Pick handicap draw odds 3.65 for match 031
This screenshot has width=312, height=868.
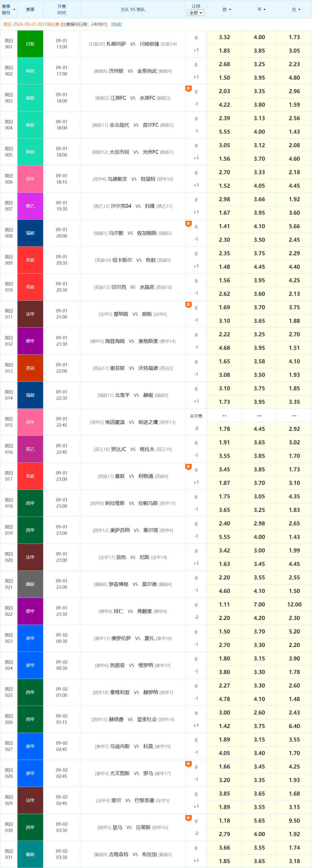(x=259, y=861)
